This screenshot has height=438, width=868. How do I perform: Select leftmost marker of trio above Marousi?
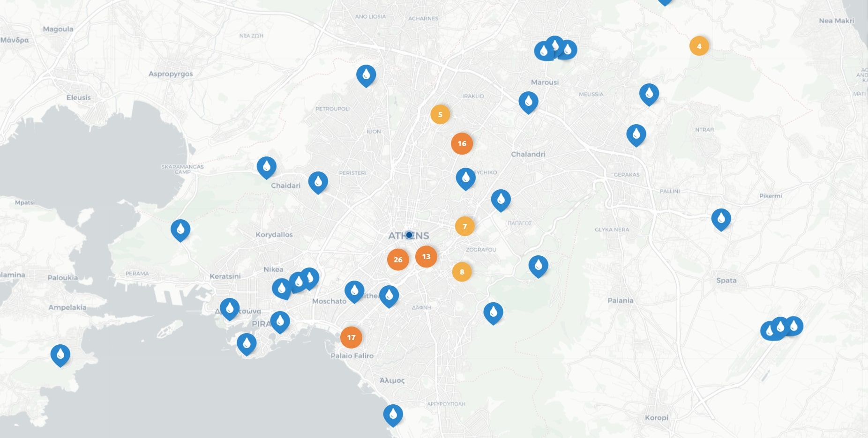[543, 51]
